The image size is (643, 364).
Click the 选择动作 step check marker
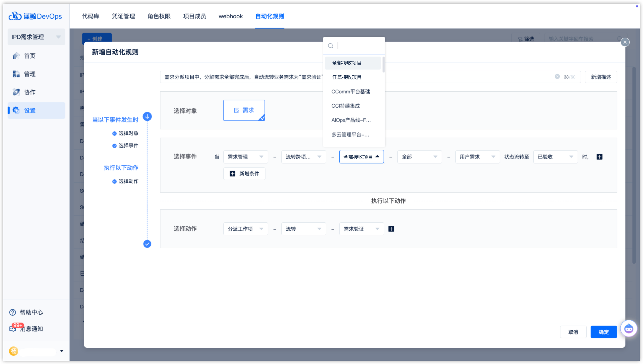[x=114, y=182]
